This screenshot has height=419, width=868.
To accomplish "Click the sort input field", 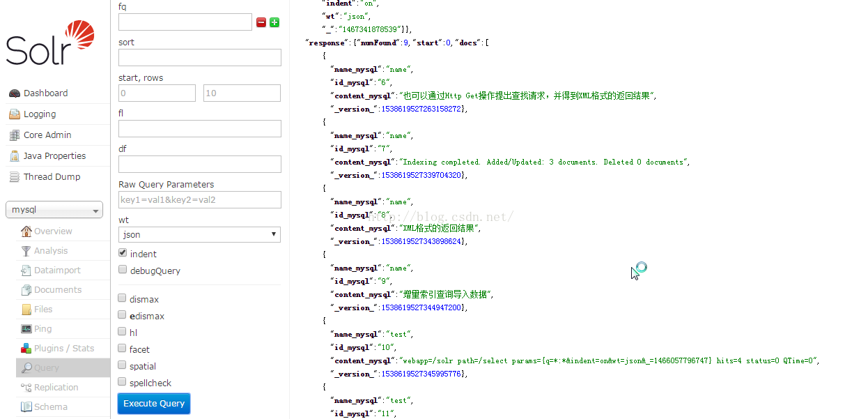I will [200, 58].
